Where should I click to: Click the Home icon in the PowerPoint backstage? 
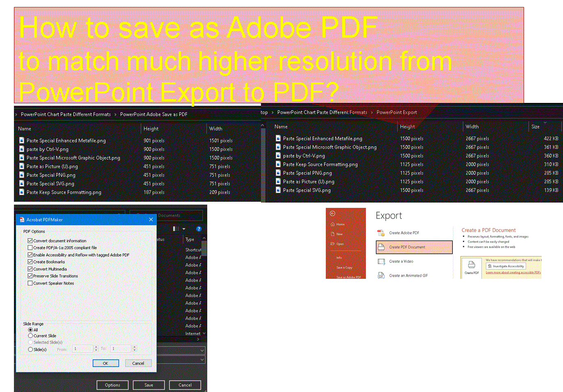point(332,224)
